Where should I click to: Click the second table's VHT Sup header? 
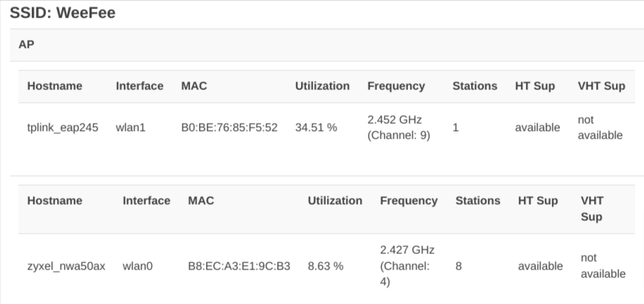(592, 208)
